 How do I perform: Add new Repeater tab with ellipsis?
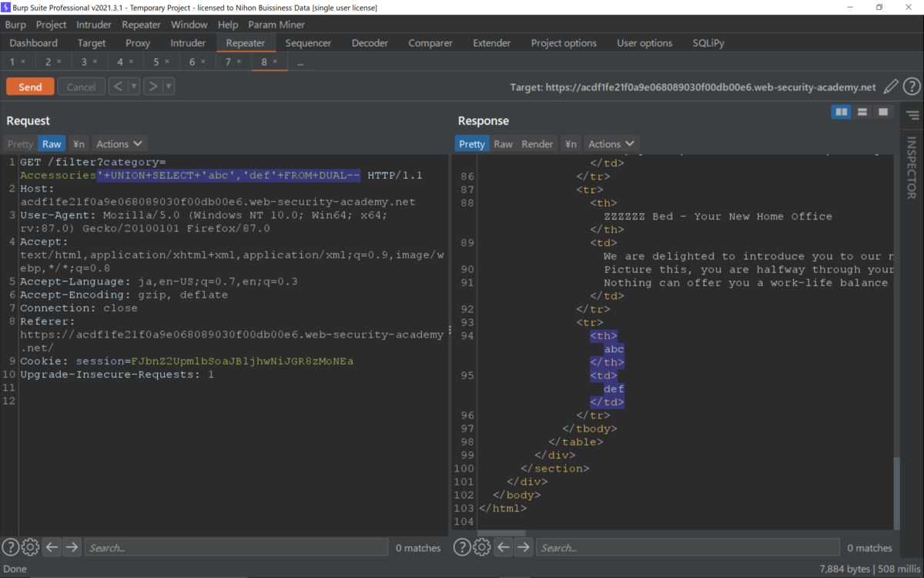pos(300,62)
